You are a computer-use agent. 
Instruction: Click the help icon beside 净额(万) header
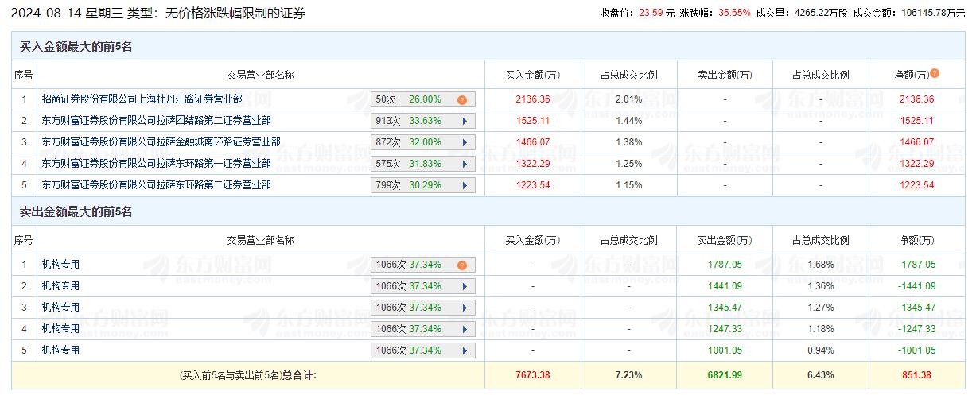click(x=935, y=73)
